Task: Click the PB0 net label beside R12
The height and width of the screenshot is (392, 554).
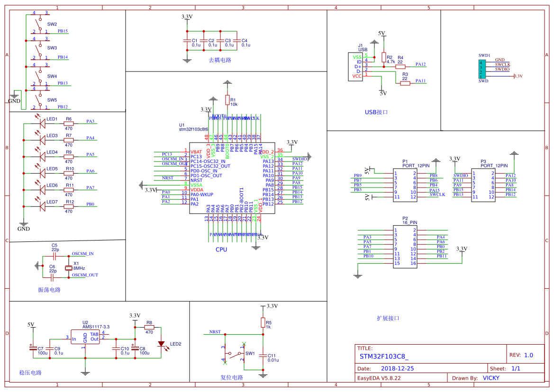Action: 91,205
